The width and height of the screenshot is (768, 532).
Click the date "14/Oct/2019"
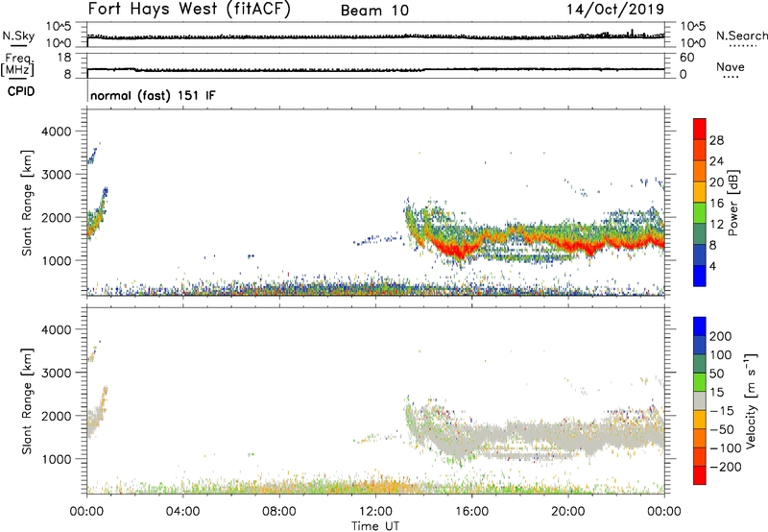point(615,10)
